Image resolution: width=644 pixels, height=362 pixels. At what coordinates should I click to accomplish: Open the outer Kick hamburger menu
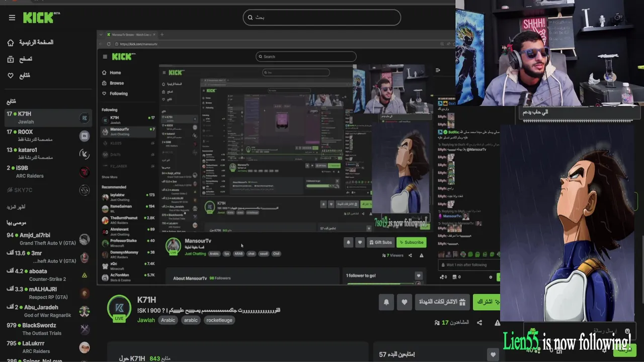click(x=12, y=18)
